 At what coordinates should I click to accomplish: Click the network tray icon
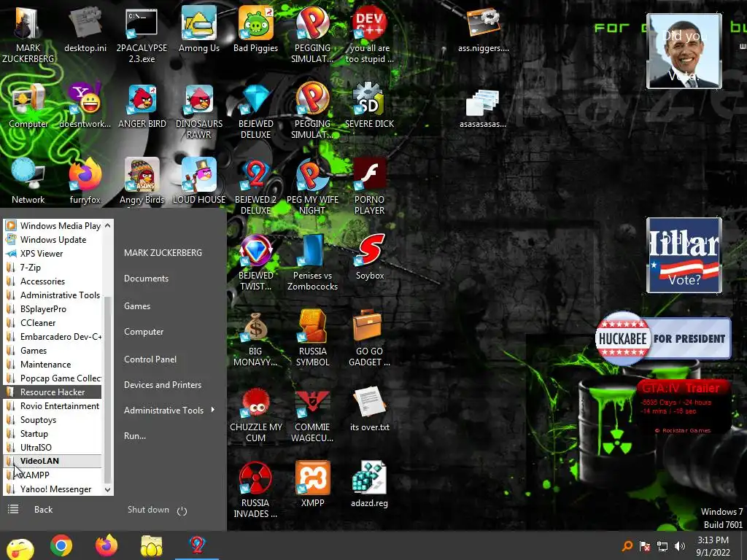point(662,546)
